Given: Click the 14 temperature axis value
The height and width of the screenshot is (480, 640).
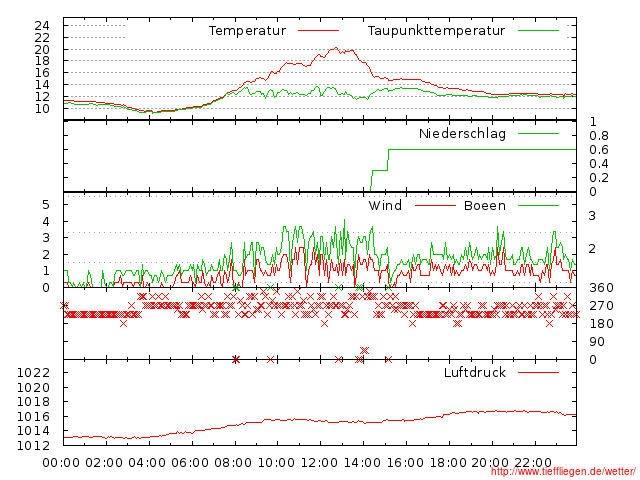Looking at the screenshot, I should pos(42,84).
